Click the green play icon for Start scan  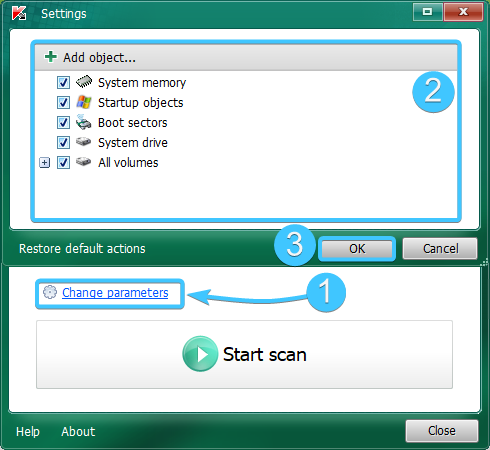pos(200,354)
